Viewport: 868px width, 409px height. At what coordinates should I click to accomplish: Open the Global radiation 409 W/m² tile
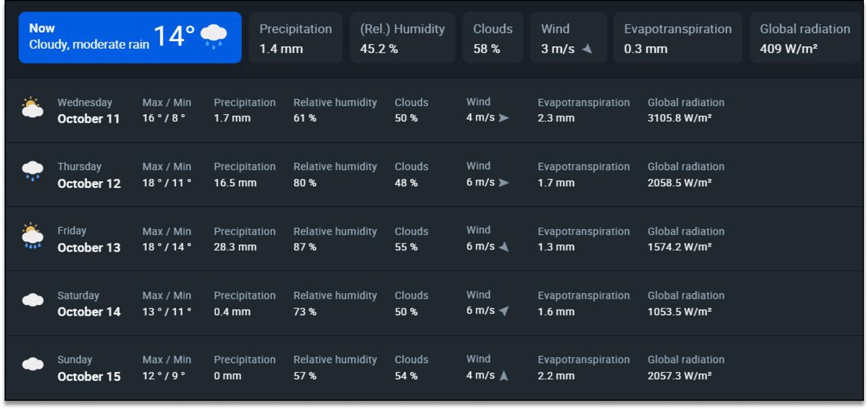tap(805, 38)
